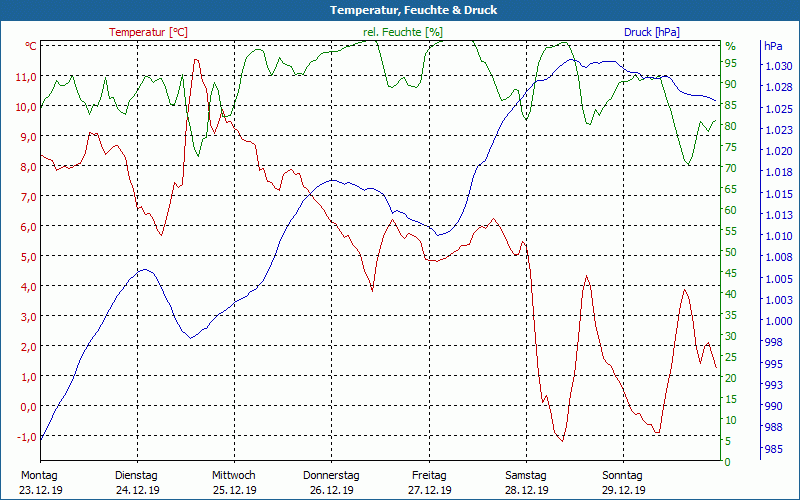Viewport: 800px width, 500px height.
Task: Click '55' on the green humidity axis
Action: click(731, 231)
